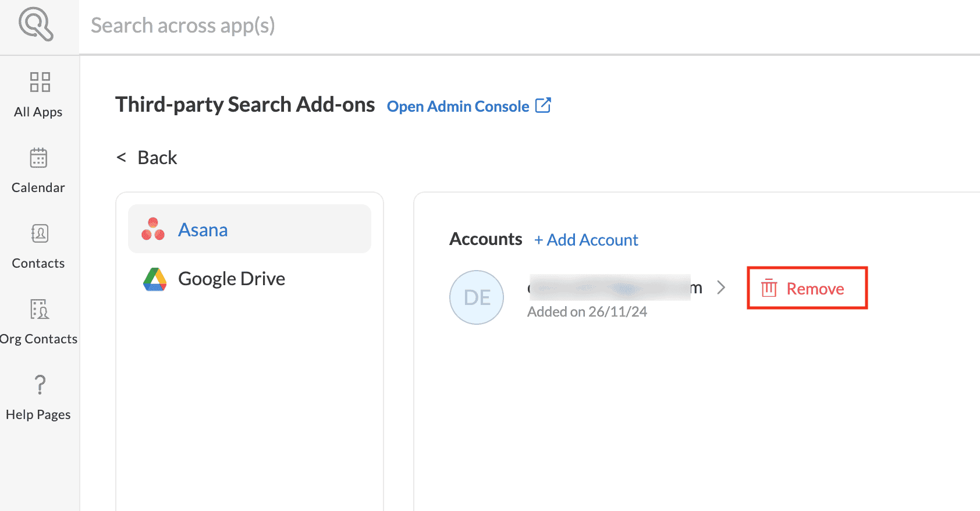Click the trash icon in Remove button
The height and width of the screenshot is (511, 980).
pyautogui.click(x=769, y=288)
